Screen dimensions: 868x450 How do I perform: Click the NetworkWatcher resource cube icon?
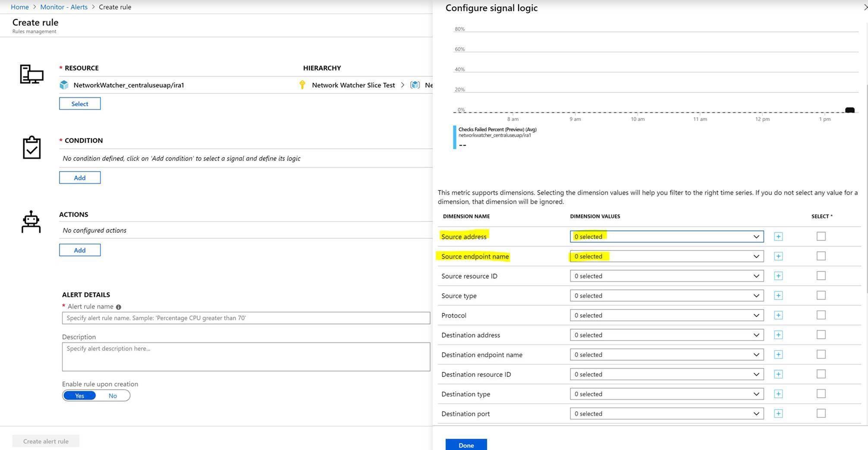click(x=64, y=85)
